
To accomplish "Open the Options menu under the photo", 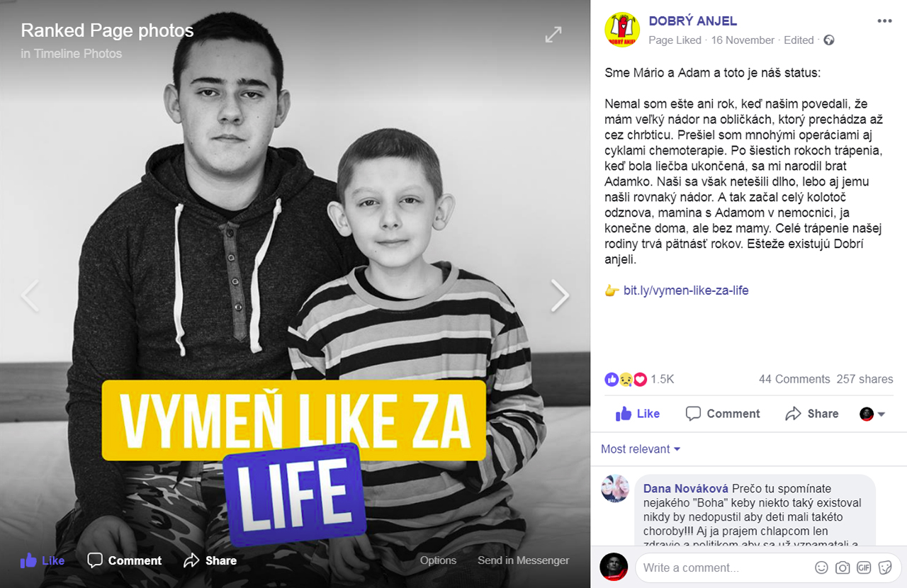I will (438, 560).
